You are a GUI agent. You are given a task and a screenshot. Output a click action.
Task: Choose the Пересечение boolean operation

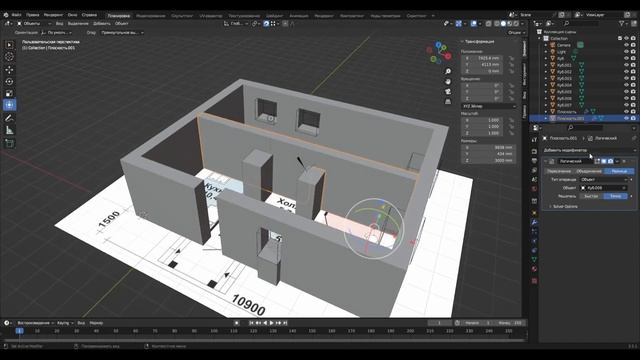pos(558,171)
